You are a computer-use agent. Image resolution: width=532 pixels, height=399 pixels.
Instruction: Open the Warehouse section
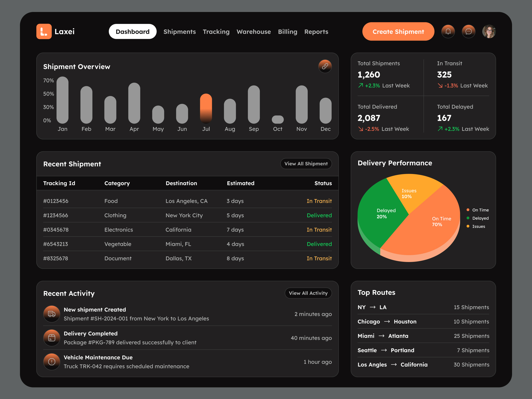coord(254,31)
